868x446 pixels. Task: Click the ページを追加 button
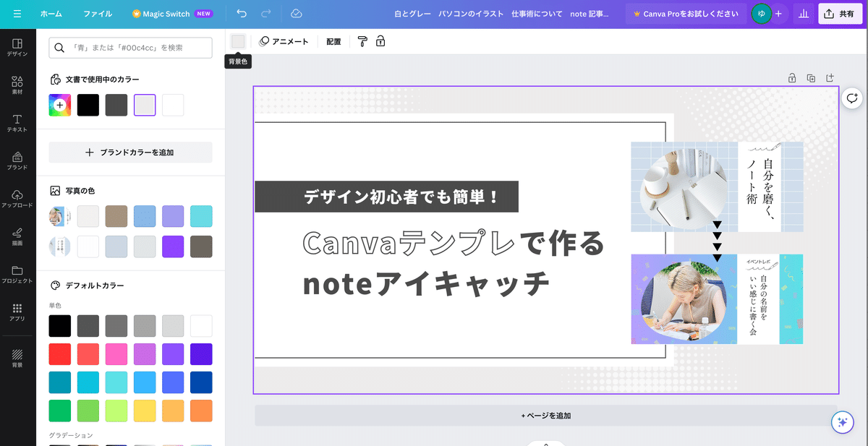click(546, 416)
